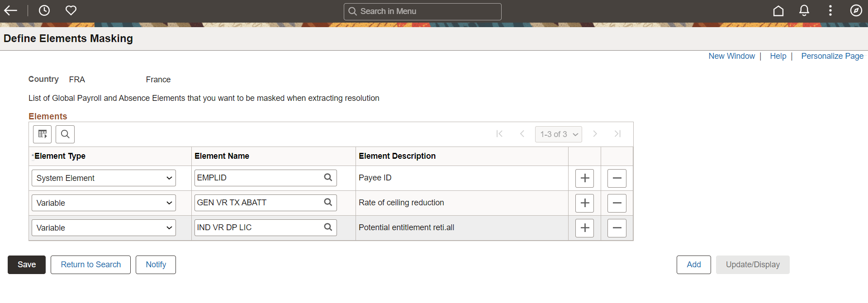Screen dimensions: 868x303
Task: Click the Add button
Action: pos(693,265)
